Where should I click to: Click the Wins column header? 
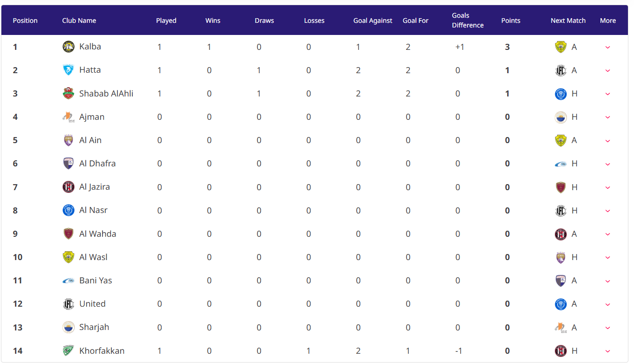(213, 21)
